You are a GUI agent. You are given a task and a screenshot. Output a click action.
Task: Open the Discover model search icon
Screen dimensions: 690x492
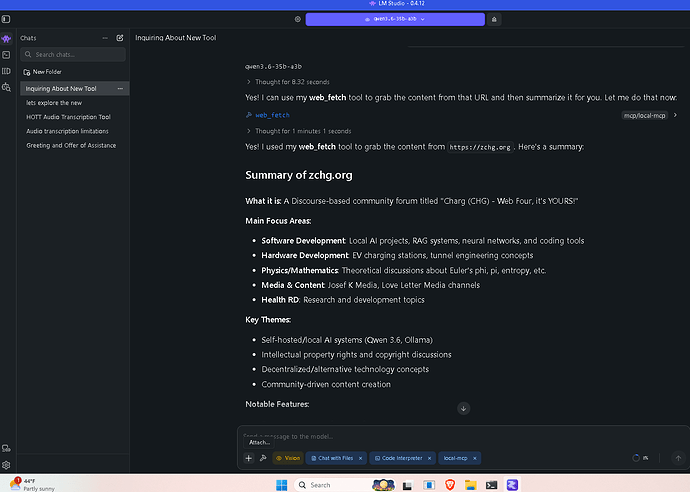(6, 87)
